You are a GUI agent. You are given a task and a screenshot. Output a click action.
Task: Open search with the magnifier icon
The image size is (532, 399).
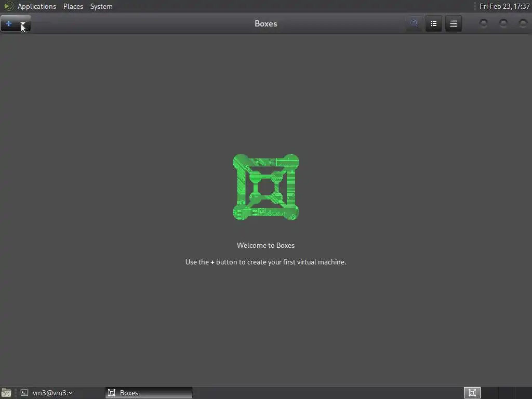(x=414, y=23)
